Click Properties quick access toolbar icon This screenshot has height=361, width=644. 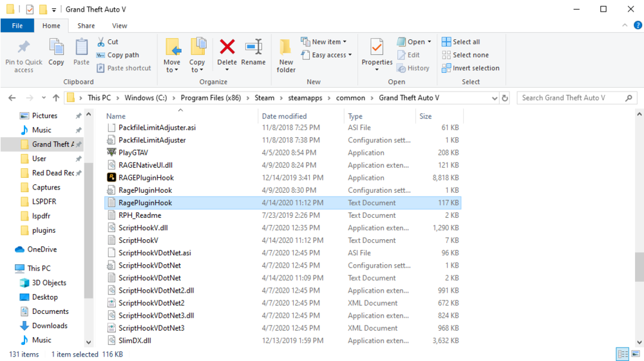30,9
